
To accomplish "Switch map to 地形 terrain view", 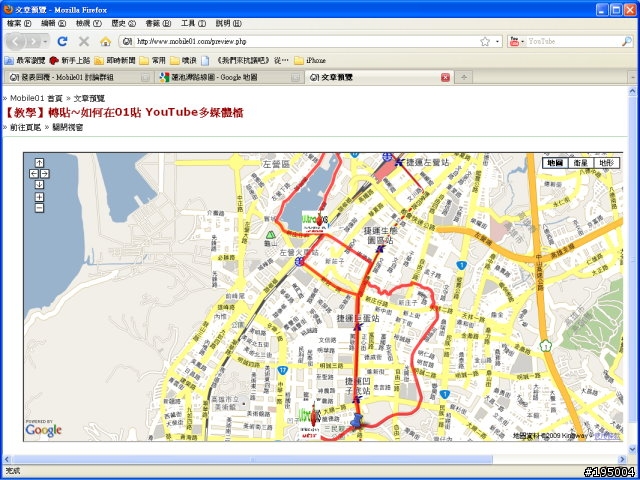I will pyautogui.click(x=607, y=163).
